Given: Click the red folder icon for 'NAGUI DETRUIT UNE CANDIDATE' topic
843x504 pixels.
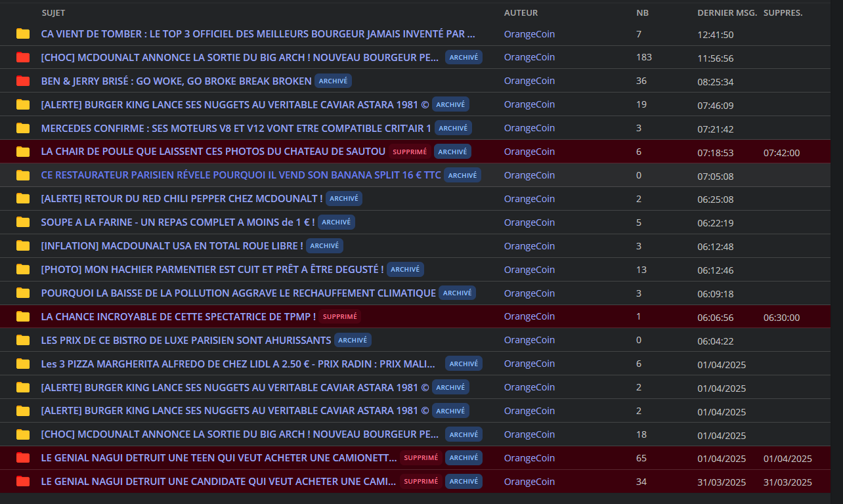Looking at the screenshot, I should (x=23, y=482).
